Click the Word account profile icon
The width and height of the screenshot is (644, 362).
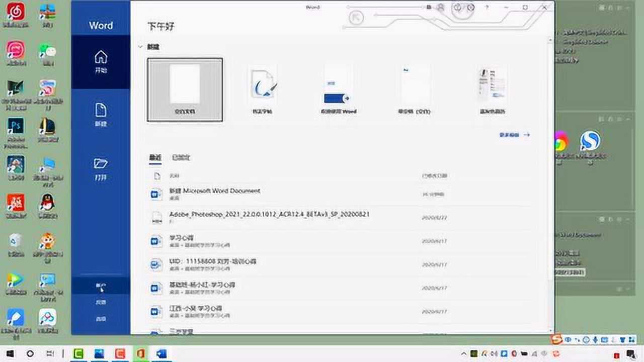[441, 8]
